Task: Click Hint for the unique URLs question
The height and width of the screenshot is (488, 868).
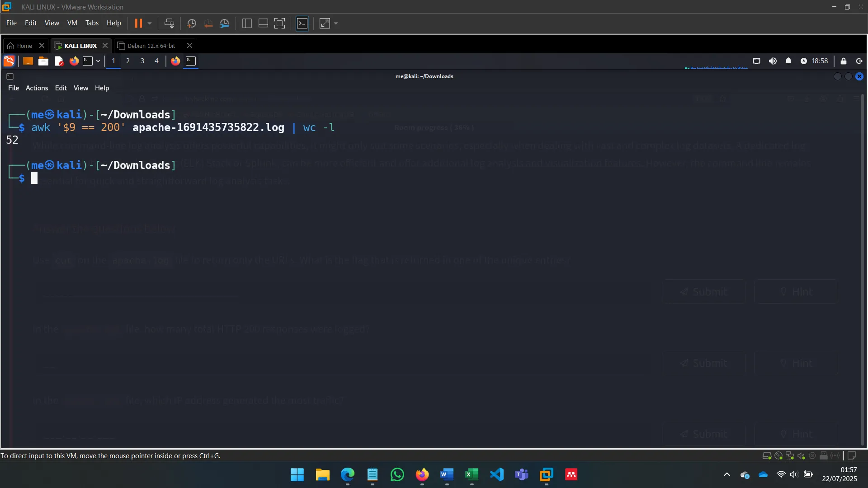Action: [x=796, y=291]
